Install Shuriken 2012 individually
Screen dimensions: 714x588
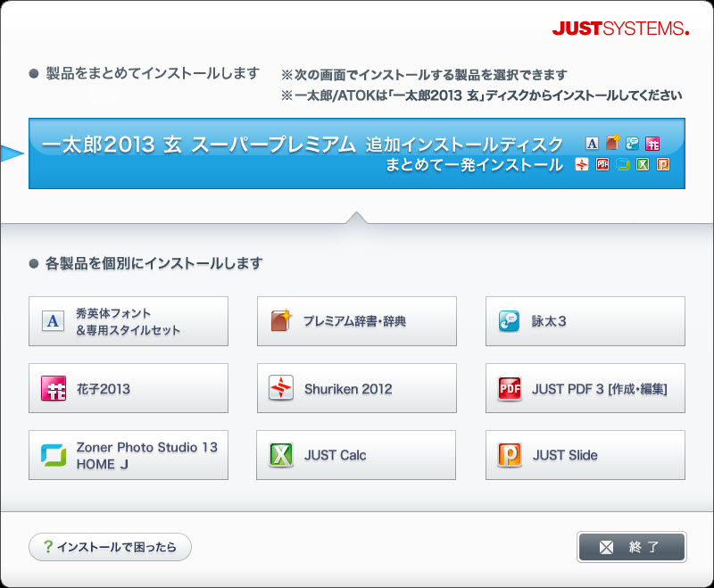[x=356, y=388]
